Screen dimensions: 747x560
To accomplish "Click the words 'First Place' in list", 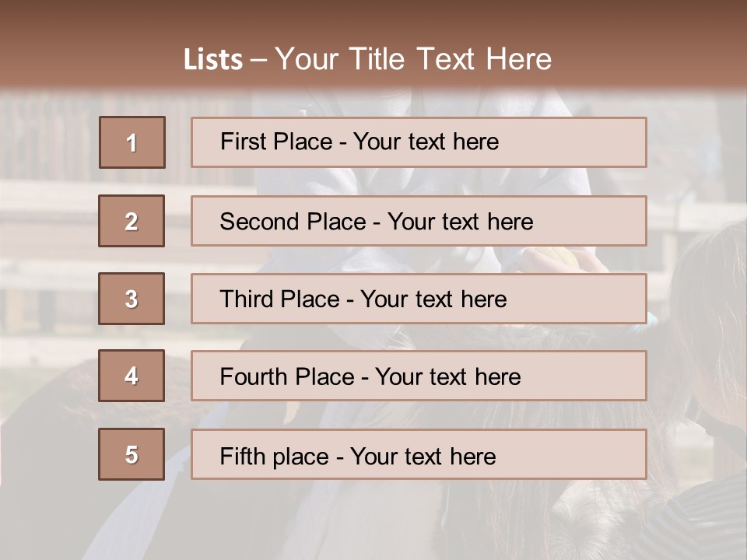I will point(276,142).
